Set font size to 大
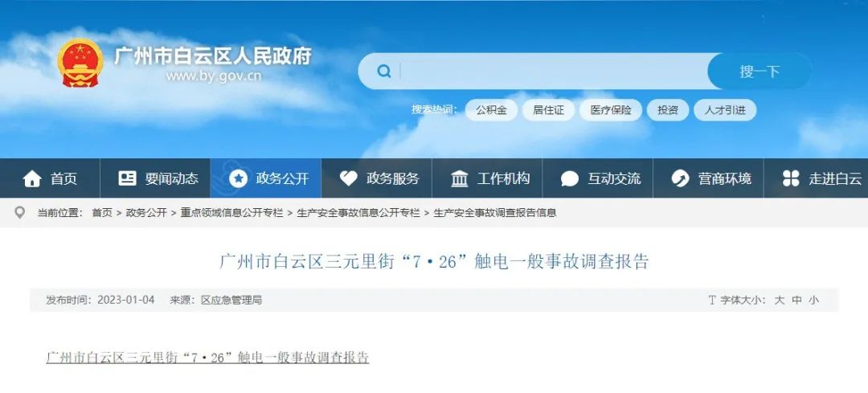 click(780, 300)
